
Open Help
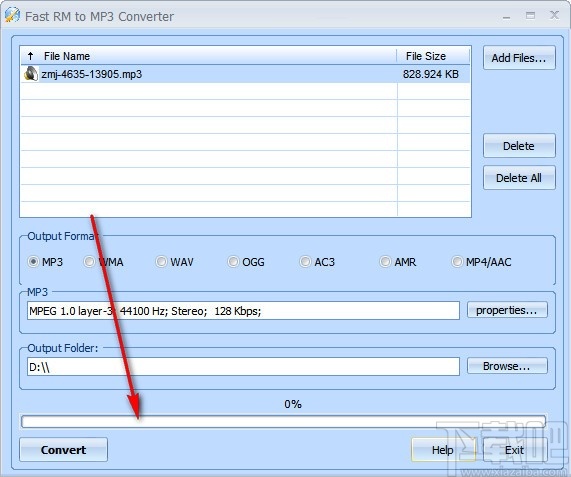[x=443, y=450]
